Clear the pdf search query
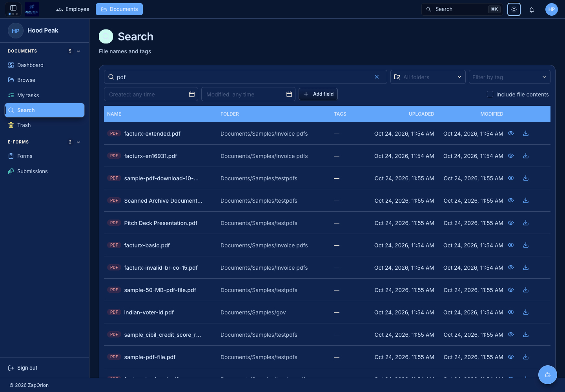The height and width of the screenshot is (392, 565). tap(377, 77)
